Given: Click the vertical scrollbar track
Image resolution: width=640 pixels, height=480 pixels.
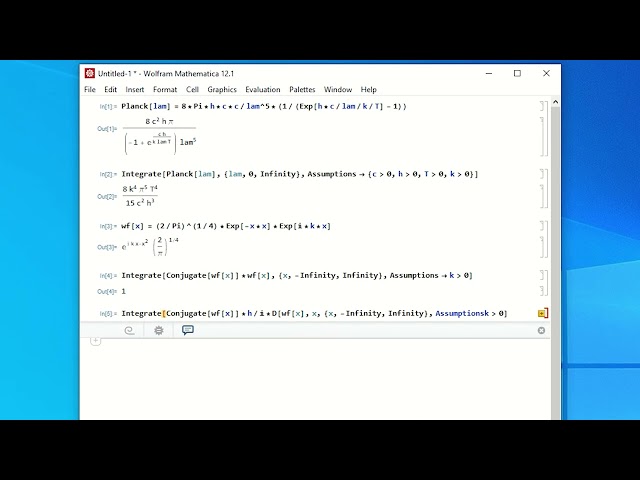Looking at the screenshot, I should click(x=555, y=261).
